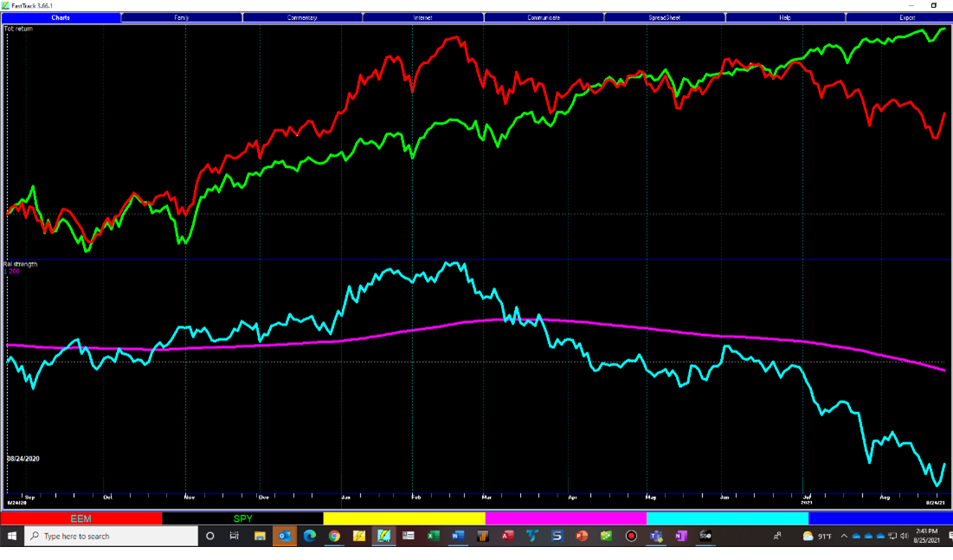
Task: Open PowerPoint from the taskbar
Action: click(x=582, y=537)
